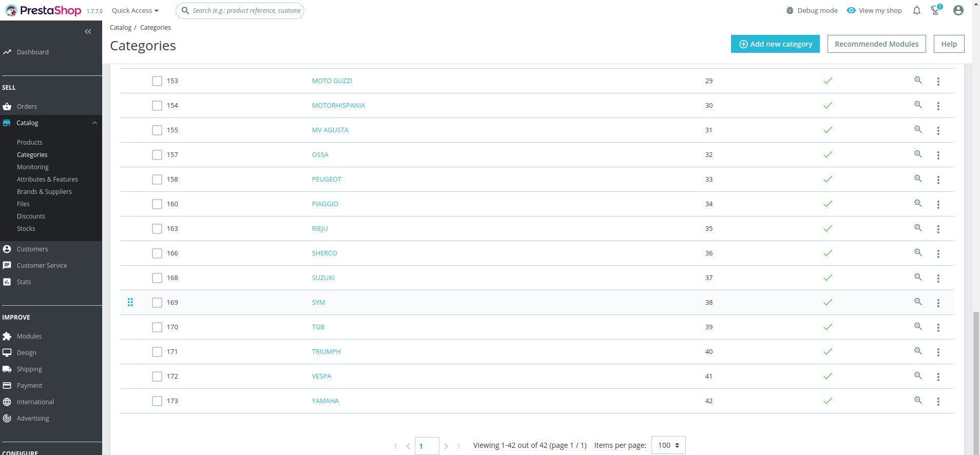Viewport: 980px width, 455px height.
Task: Select checkbox for category 160 PIAGGIO
Action: point(157,204)
